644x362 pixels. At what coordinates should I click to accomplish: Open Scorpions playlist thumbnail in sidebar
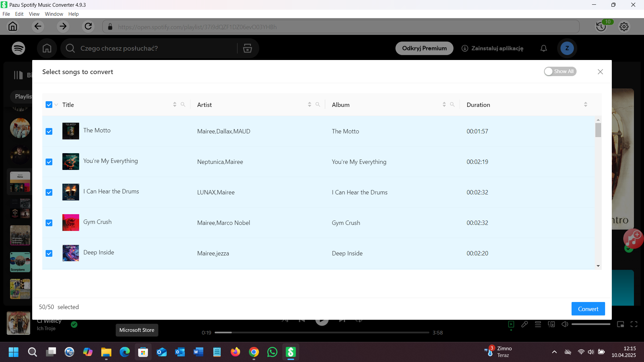coord(20,262)
